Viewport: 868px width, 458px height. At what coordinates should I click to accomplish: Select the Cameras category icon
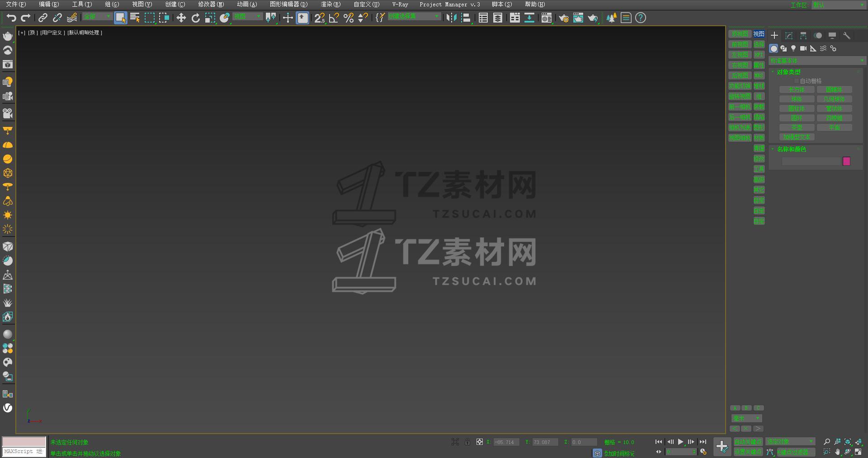click(x=803, y=48)
